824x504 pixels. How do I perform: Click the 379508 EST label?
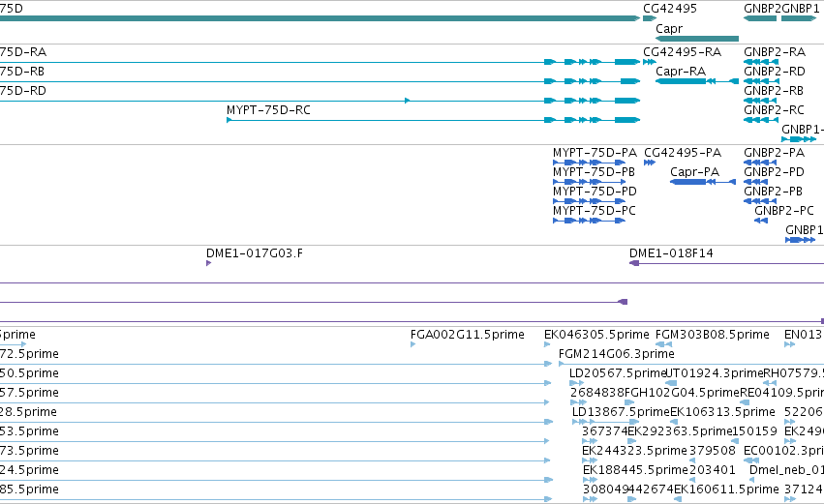712,452
